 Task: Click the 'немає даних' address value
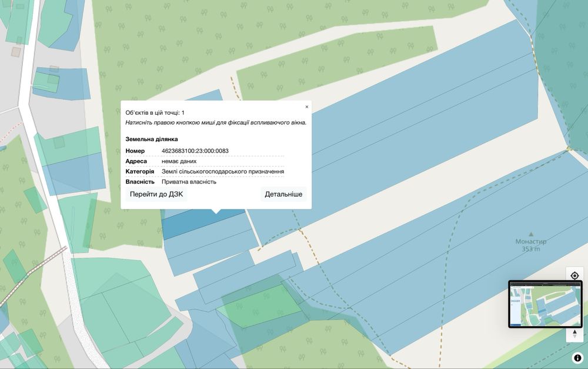click(179, 161)
